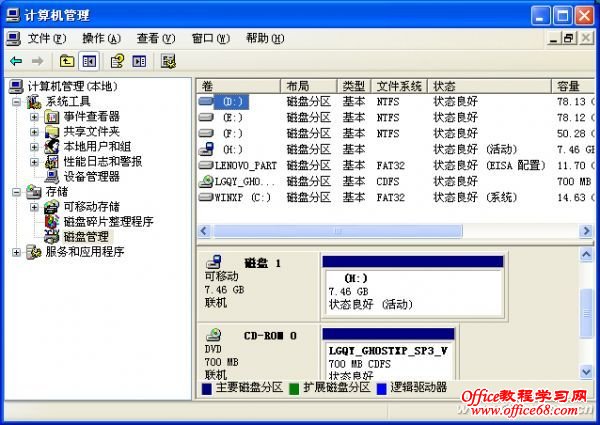Open the 查看(V) menu
Screen dimensions: 600x425
tap(156, 38)
